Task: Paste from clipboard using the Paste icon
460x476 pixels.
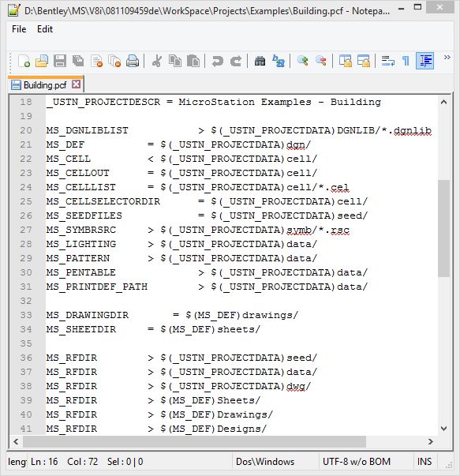Action: point(193,61)
